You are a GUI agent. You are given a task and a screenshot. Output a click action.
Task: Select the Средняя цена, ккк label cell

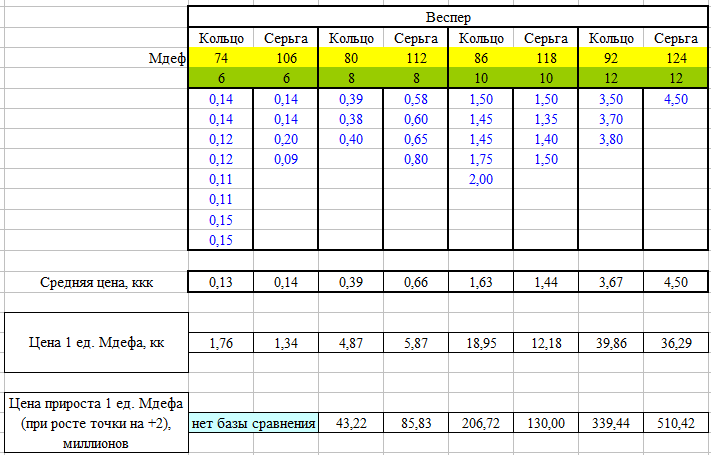tap(96, 282)
